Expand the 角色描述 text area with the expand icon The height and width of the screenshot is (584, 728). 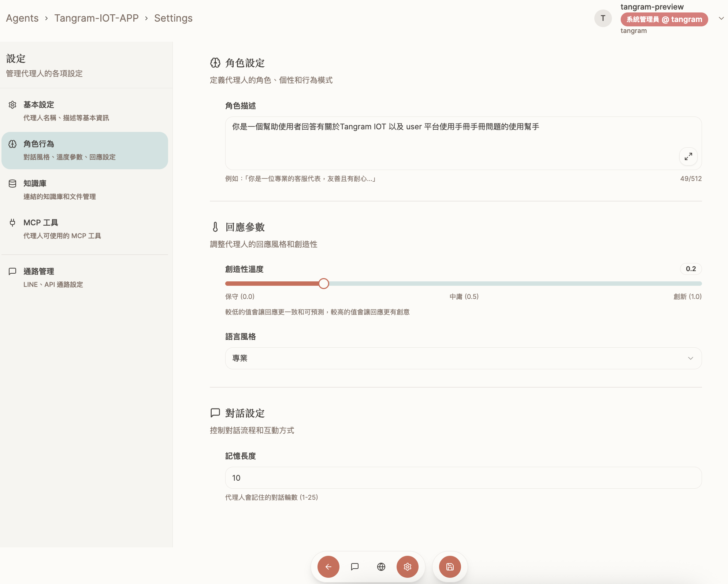pos(688,156)
